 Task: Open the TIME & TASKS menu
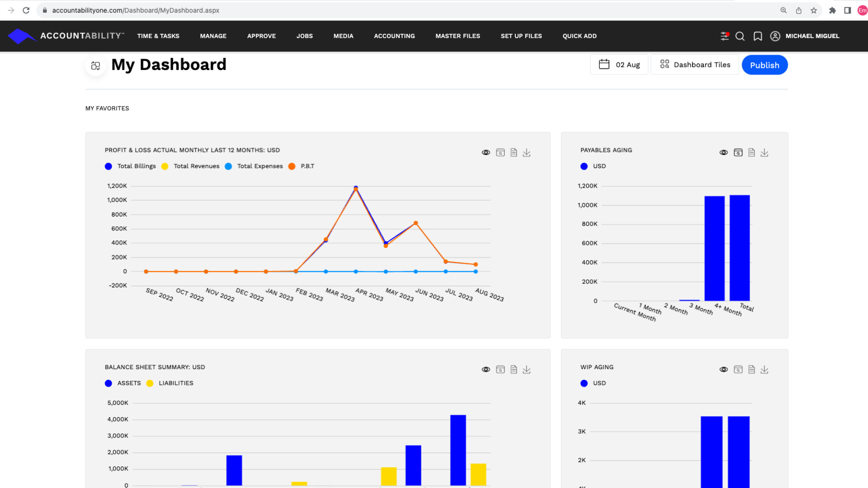point(157,36)
